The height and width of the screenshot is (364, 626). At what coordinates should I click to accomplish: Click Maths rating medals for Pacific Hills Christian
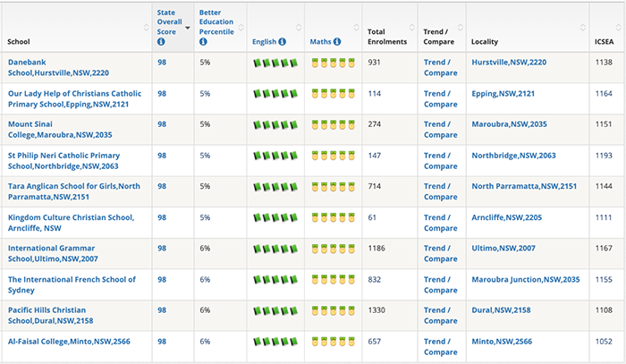[x=334, y=311]
